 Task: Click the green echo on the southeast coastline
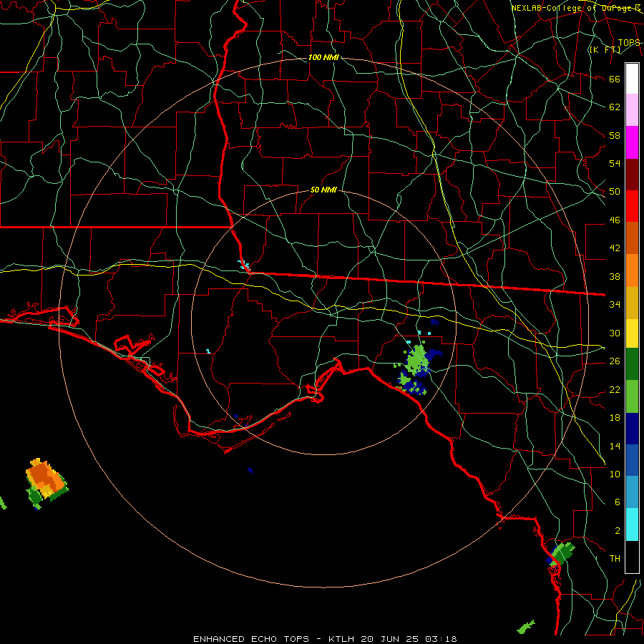point(562,553)
